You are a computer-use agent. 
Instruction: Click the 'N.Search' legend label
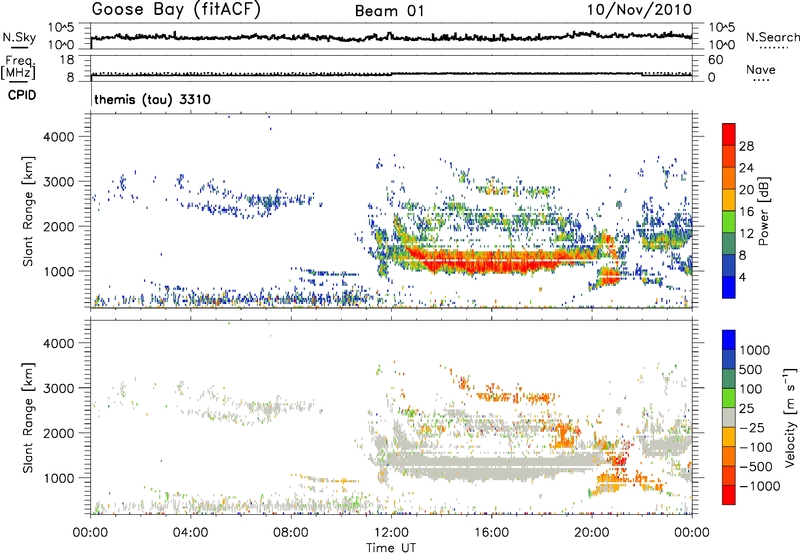click(x=773, y=37)
